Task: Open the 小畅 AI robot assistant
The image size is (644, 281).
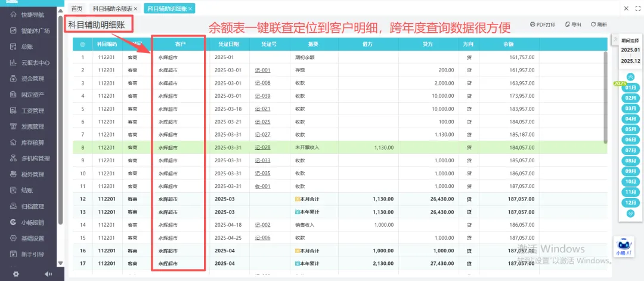Action: pos(624,248)
